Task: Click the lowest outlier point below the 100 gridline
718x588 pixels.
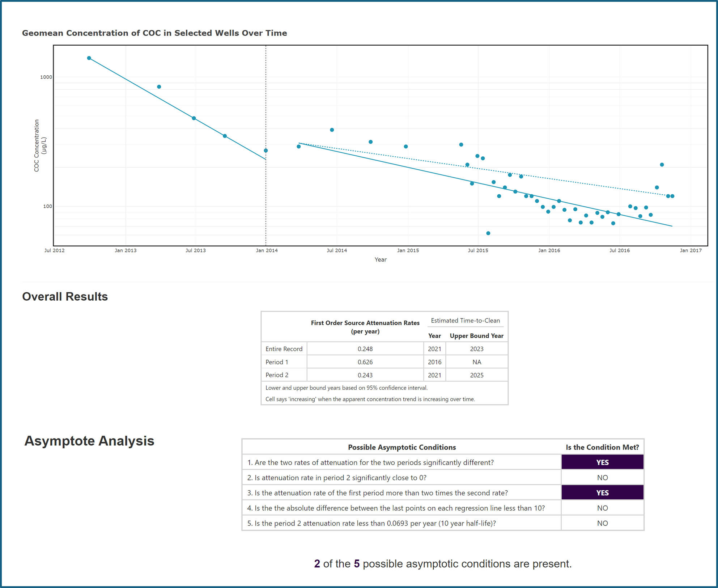Action: [x=488, y=233]
